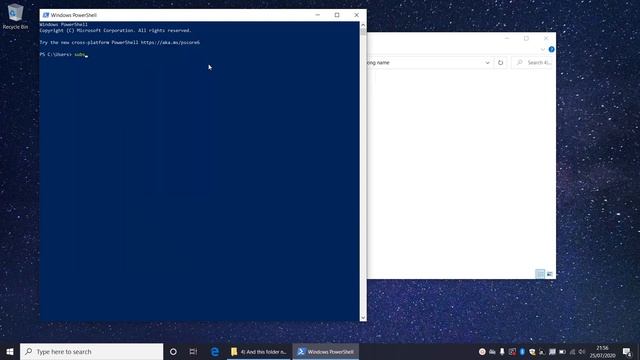Switch File Explorer to details view
Image resolution: width=640 pixels, height=360 pixels.
[540, 274]
